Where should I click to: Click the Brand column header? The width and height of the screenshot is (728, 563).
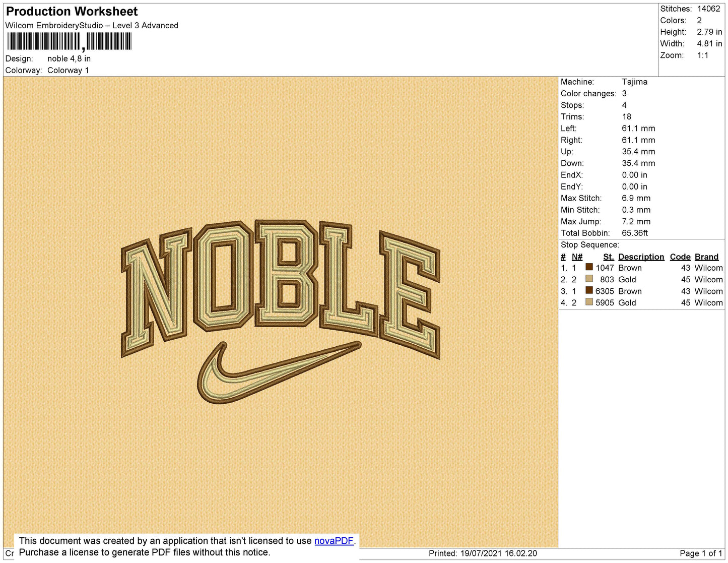tap(706, 257)
